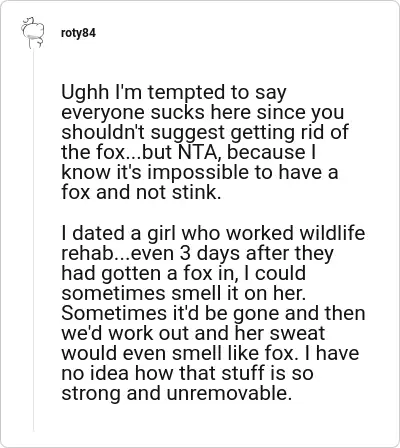Click the line "had gotten a fox in, I could"
This screenshot has width=400, height=448.
tap(183, 273)
